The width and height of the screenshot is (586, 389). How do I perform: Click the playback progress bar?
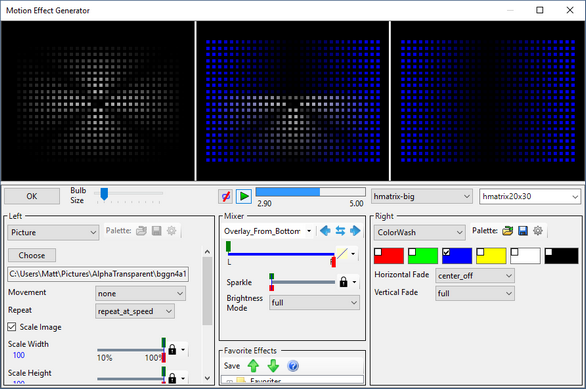(310, 192)
